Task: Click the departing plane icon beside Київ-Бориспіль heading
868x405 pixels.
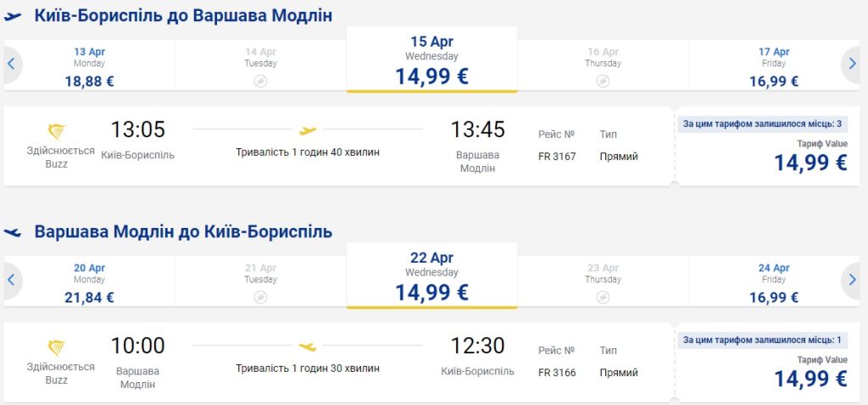Action: point(13,16)
